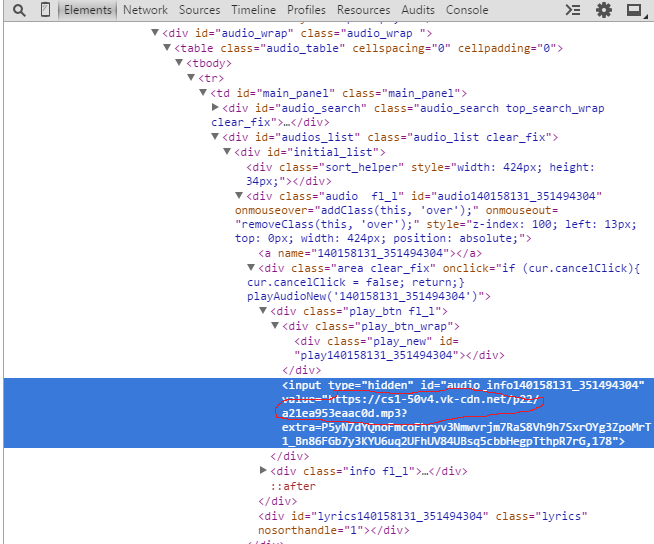Collapse the initial_list div node
Screen dimensions: 654x544
point(227,151)
